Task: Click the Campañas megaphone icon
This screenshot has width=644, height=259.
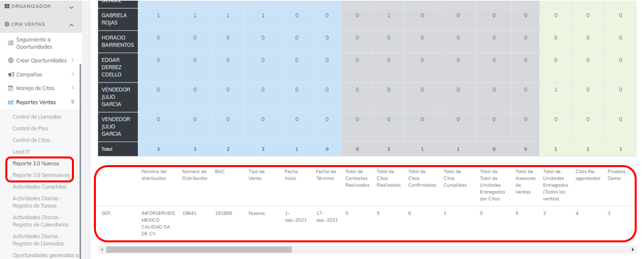Action: [x=11, y=75]
